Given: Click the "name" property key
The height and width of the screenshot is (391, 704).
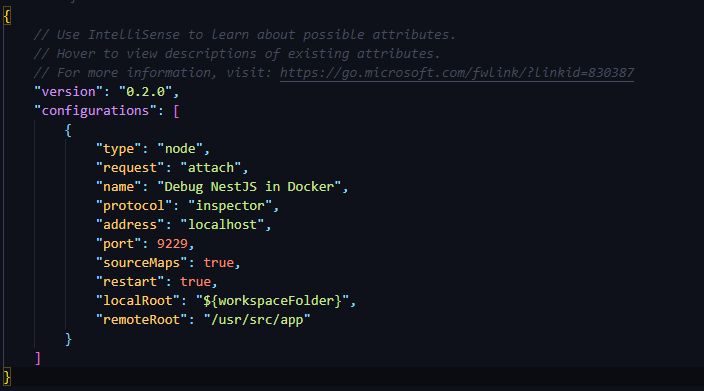Looking at the screenshot, I should [119, 186].
